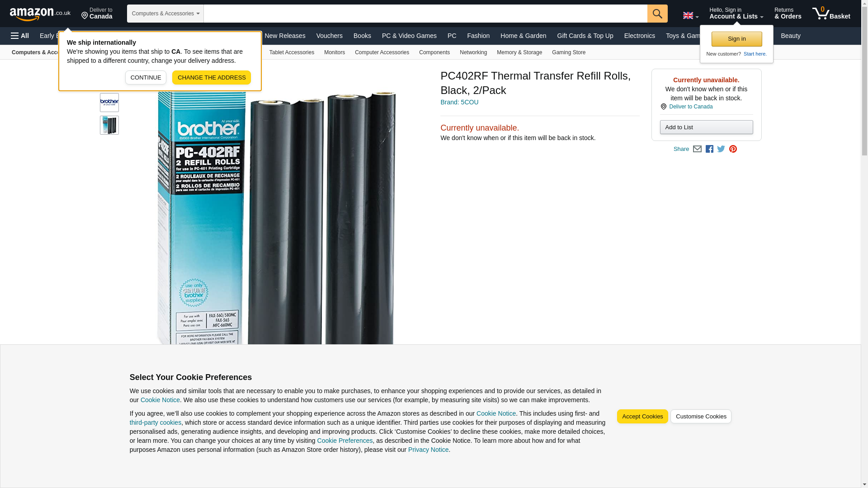The width and height of the screenshot is (868, 488).
Task: Share product via email icon
Action: 697,149
